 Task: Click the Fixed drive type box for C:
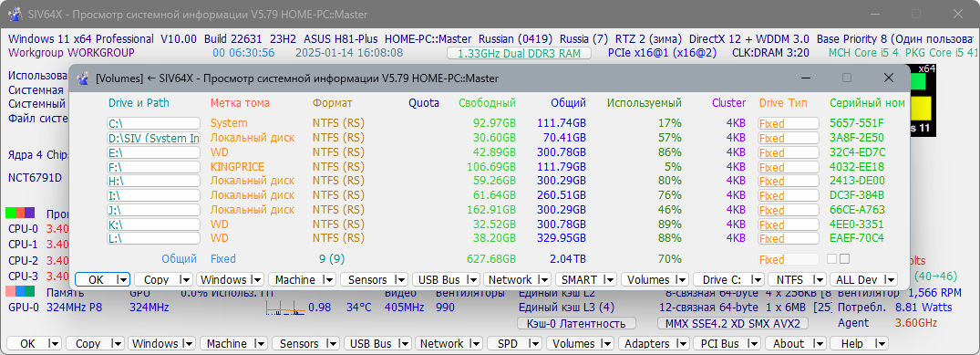pos(789,123)
